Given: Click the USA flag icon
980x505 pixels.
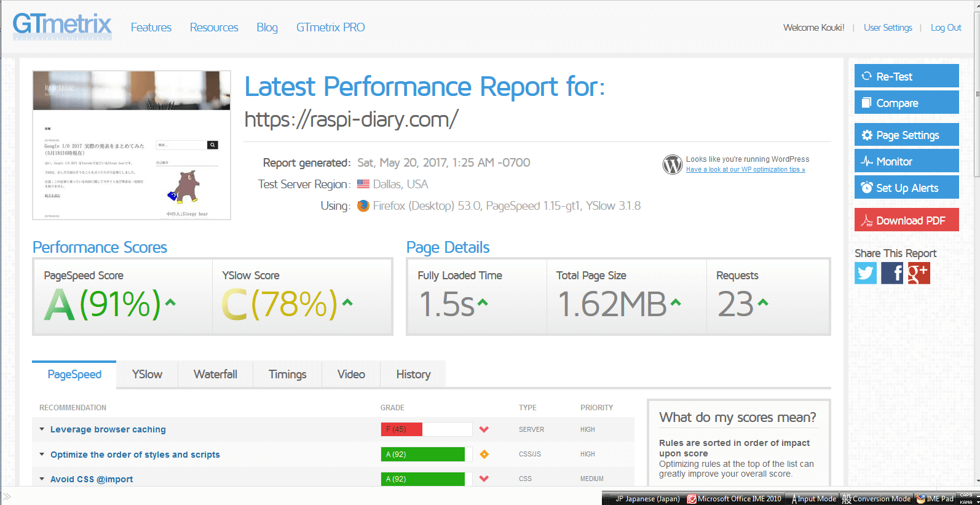Looking at the screenshot, I should (363, 184).
